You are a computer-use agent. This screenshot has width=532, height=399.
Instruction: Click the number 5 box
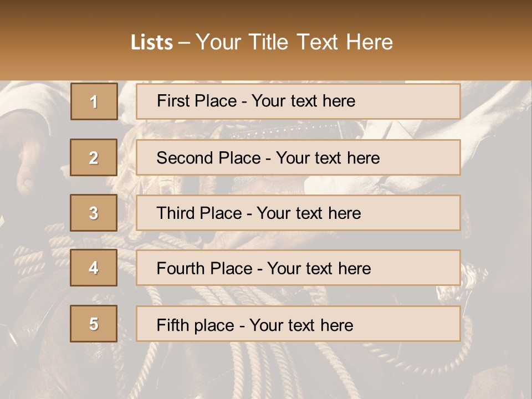tap(94, 324)
